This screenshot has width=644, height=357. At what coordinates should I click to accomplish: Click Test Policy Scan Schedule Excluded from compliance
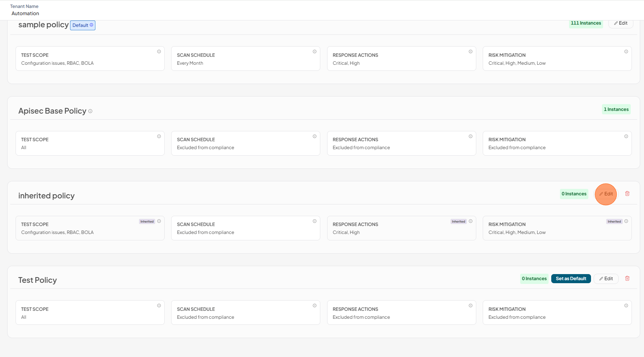coord(206,317)
